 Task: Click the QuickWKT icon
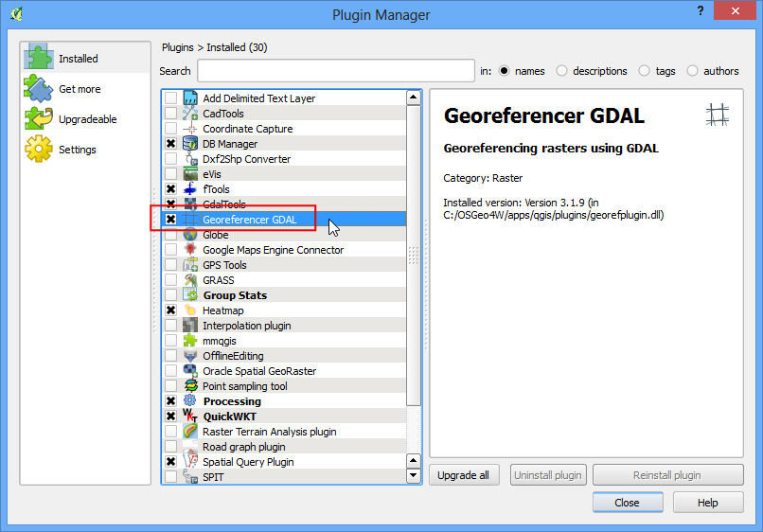point(189,417)
